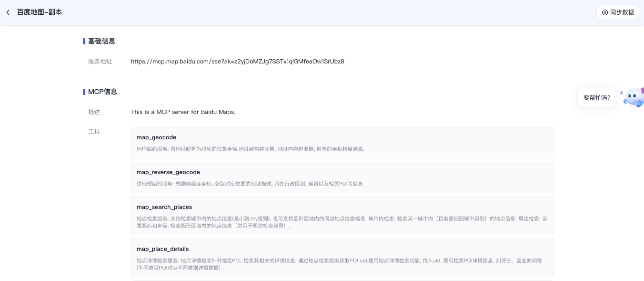Select the service URL mcp.map.baidu.com text
This screenshot has height=281, width=644.
[237, 62]
